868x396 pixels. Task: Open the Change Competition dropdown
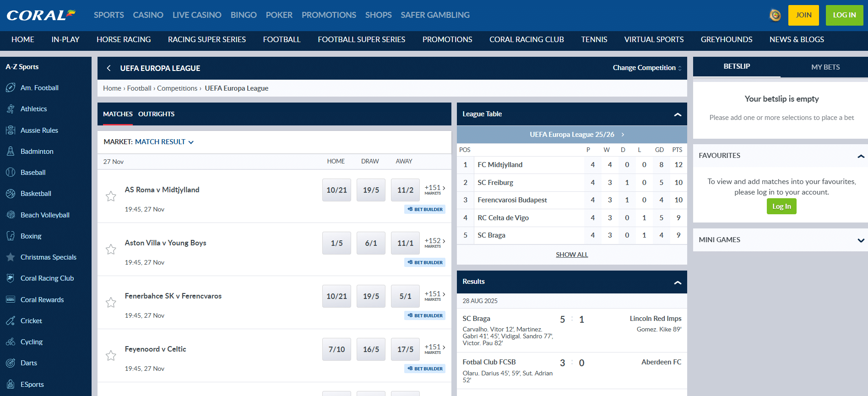click(x=647, y=68)
